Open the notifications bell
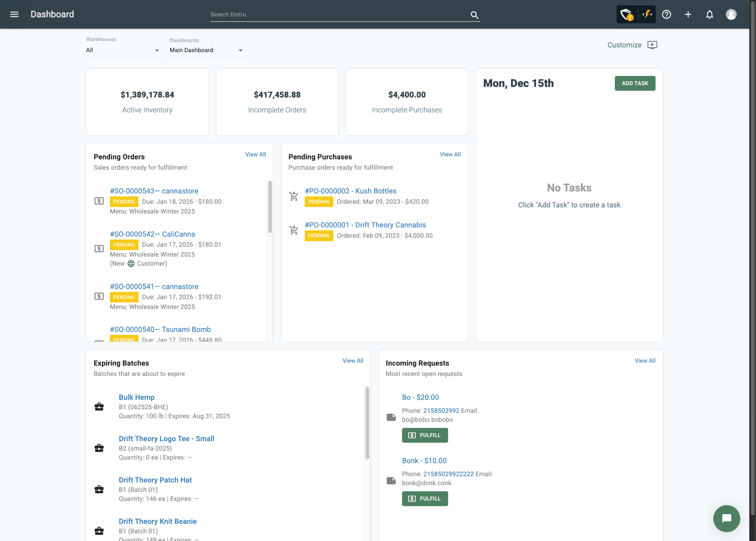 (x=710, y=14)
